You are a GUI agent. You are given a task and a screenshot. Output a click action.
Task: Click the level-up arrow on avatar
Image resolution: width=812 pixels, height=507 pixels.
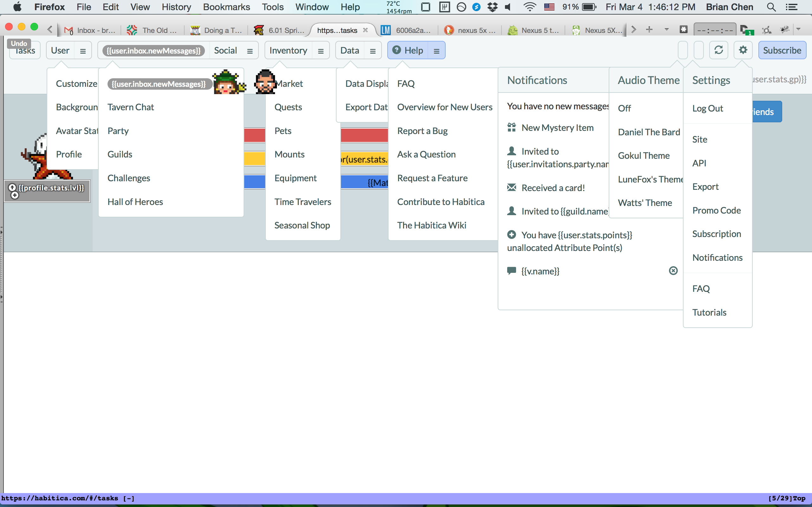click(x=12, y=188)
